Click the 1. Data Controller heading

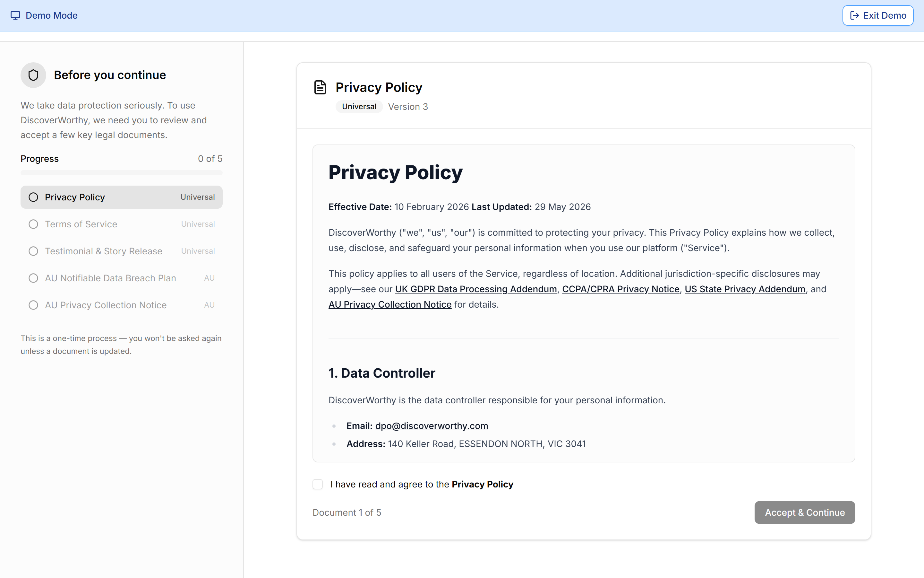click(x=382, y=373)
